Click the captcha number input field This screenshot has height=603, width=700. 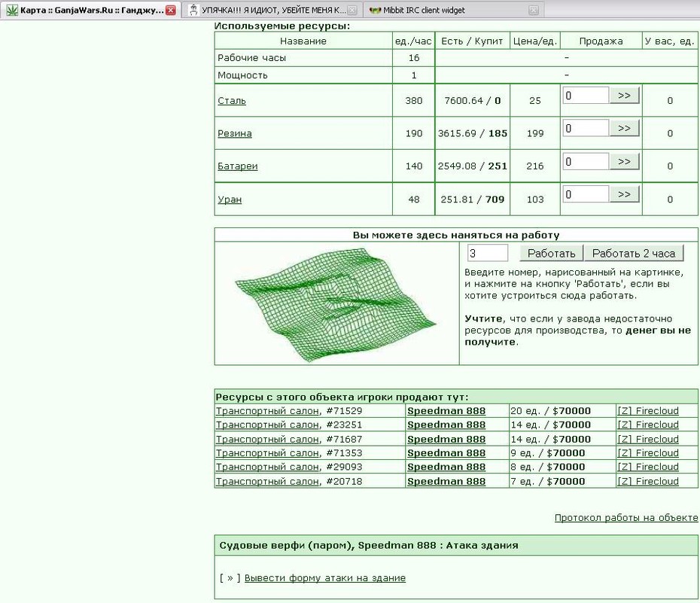click(487, 253)
